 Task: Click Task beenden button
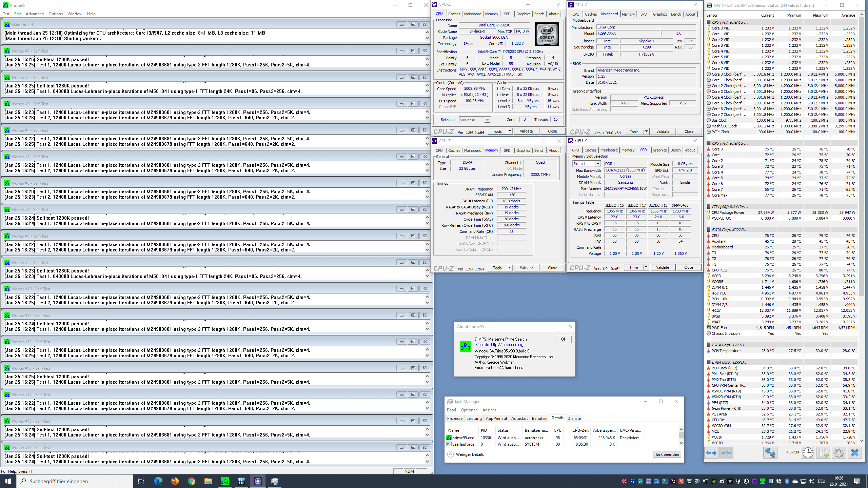pos(667,454)
